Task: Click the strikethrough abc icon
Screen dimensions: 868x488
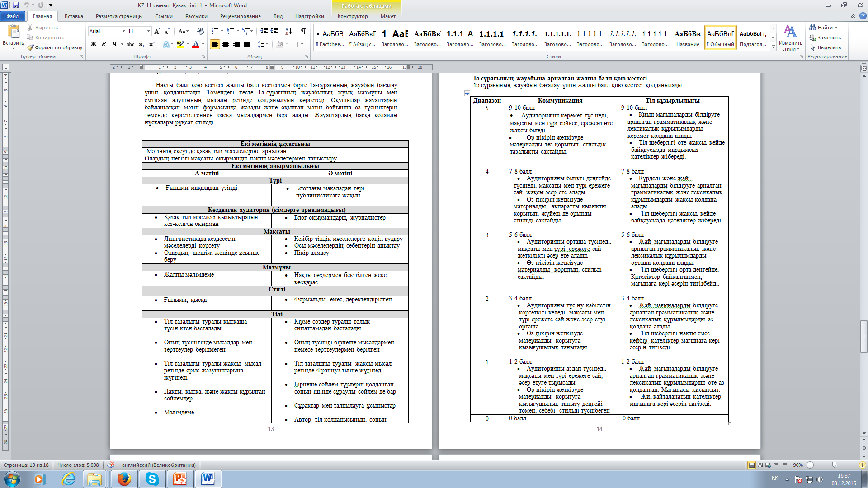Action: [x=131, y=44]
